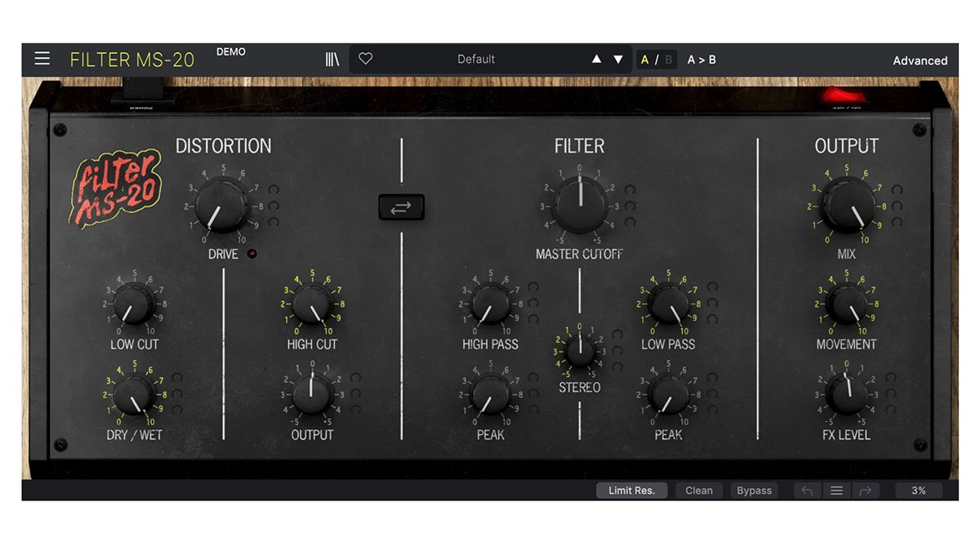Viewport: 980px width, 551px height.
Task: Open the Default preset name dropdown
Action: click(x=476, y=58)
